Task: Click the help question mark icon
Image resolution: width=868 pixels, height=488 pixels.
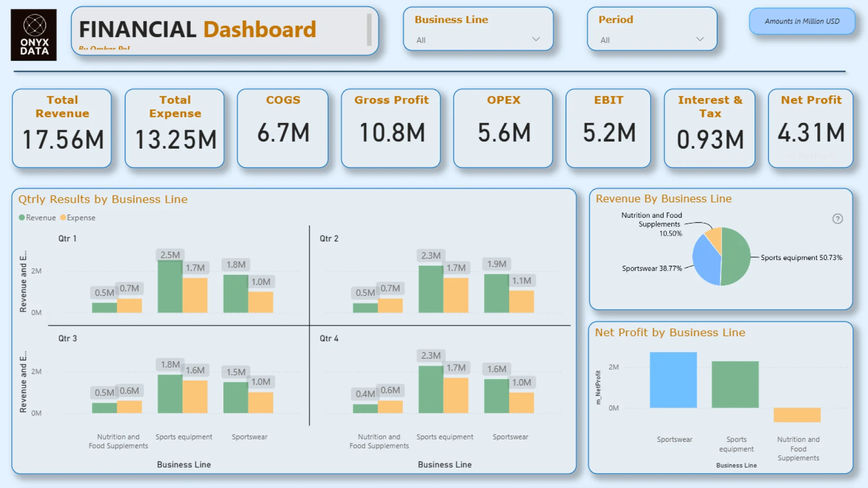Action: [837, 219]
